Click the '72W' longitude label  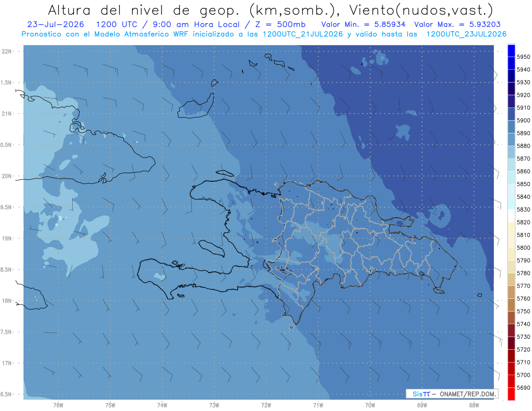tap(266, 405)
